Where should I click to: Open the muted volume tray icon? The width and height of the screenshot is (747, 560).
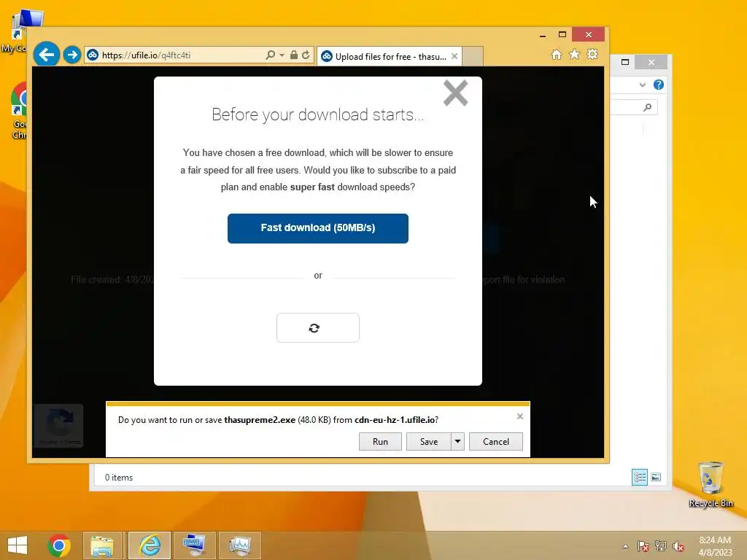[678, 546]
